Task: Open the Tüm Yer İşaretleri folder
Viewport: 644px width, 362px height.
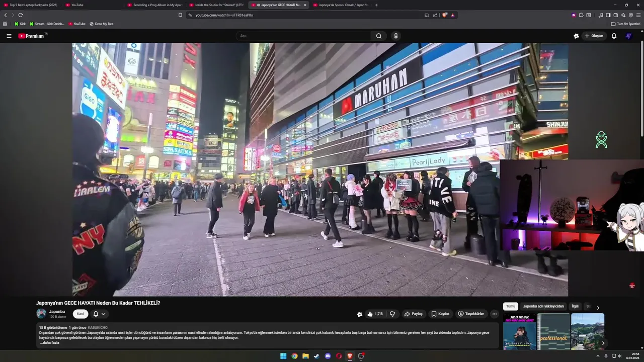Action: pyautogui.click(x=626, y=24)
